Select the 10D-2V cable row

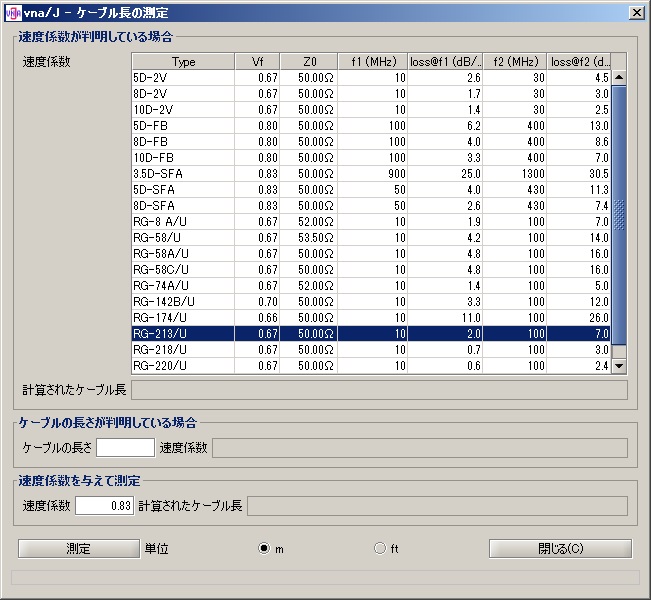(371, 110)
